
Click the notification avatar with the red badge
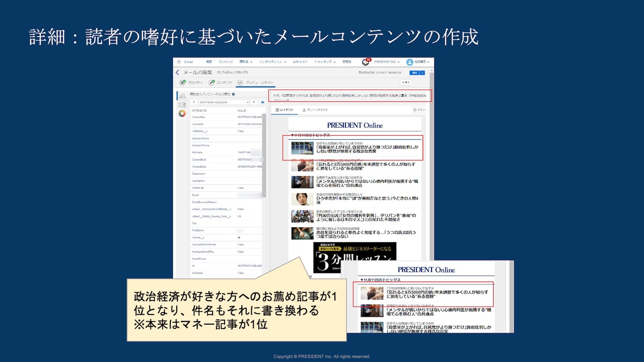366,62
